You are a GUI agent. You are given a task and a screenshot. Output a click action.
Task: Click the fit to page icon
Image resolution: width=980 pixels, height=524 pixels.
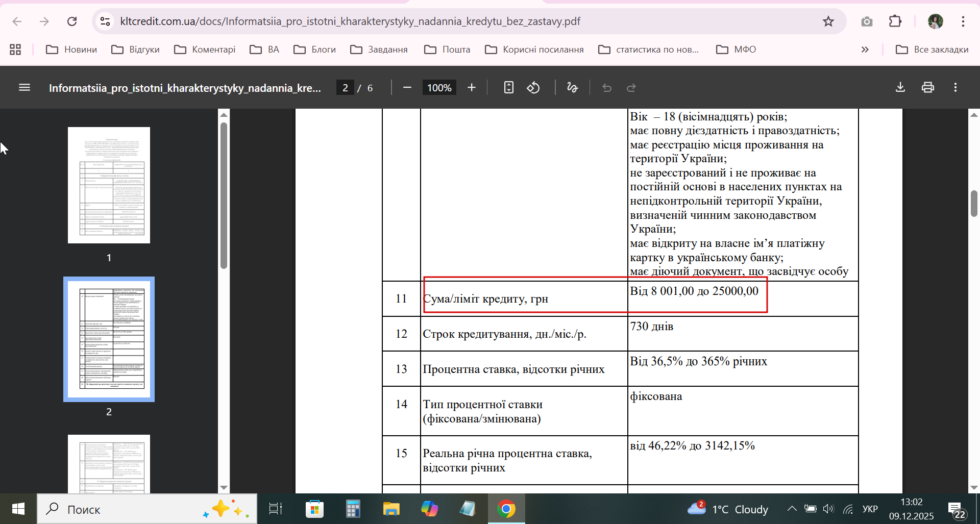click(508, 88)
